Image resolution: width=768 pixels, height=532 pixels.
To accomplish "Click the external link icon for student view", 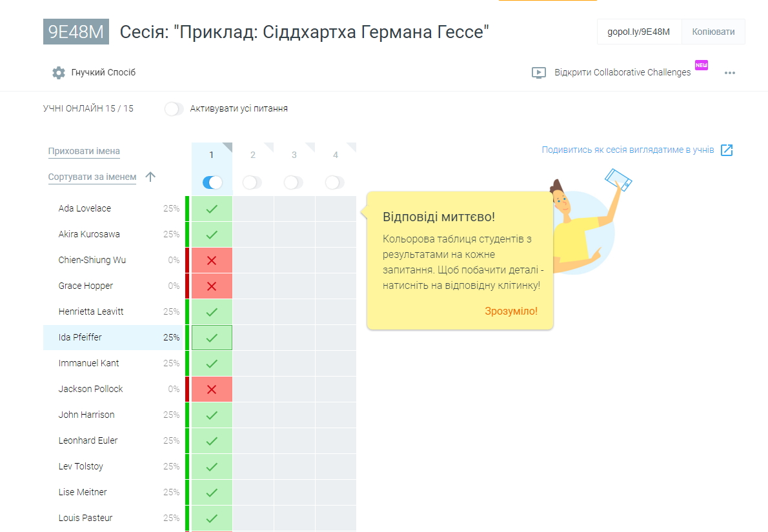I will tap(727, 150).
